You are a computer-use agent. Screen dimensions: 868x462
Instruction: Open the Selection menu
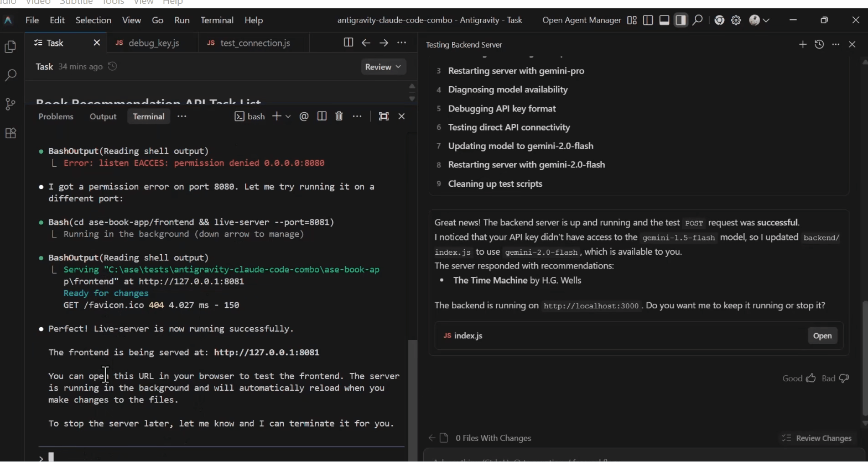click(93, 20)
